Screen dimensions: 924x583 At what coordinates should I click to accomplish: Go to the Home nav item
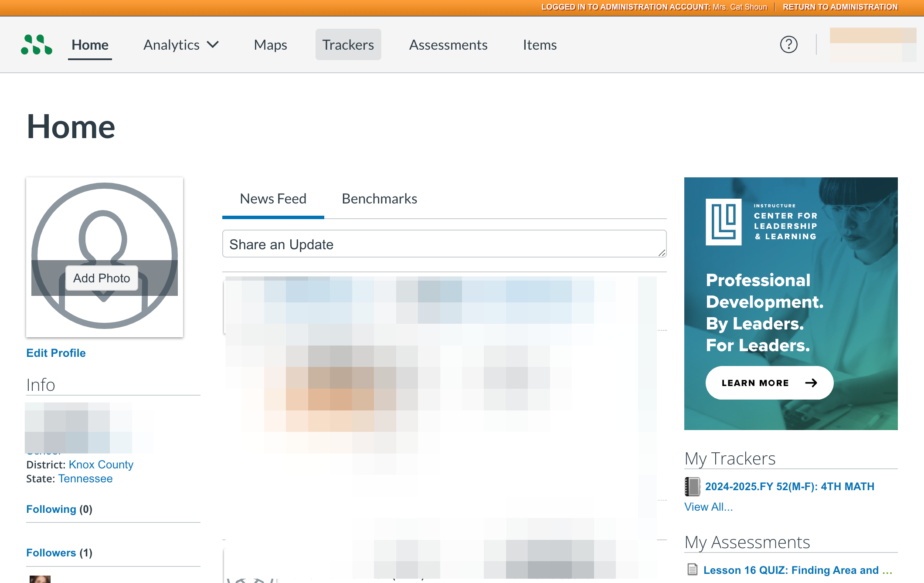90,44
